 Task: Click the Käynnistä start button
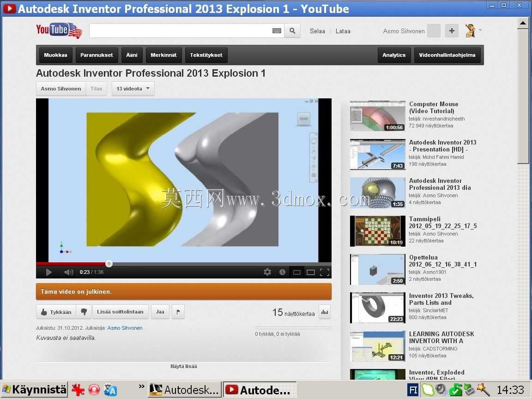pyautogui.click(x=34, y=389)
